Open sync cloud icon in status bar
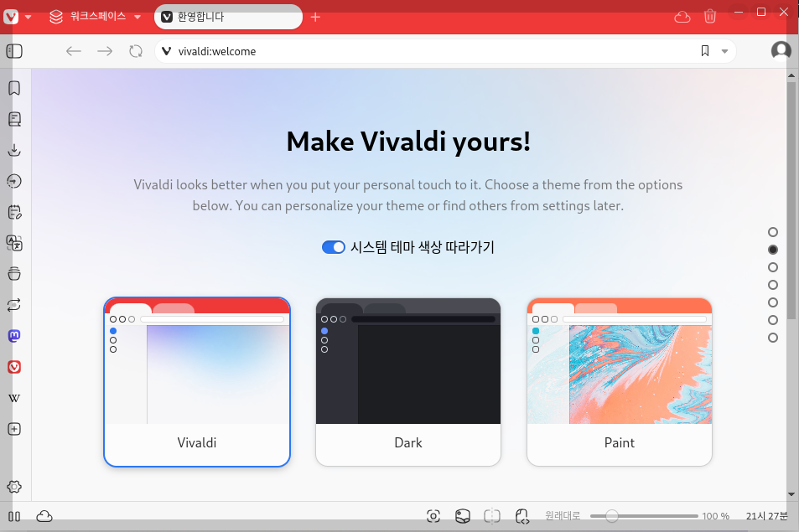Image resolution: width=799 pixels, height=532 pixels. coord(44,516)
